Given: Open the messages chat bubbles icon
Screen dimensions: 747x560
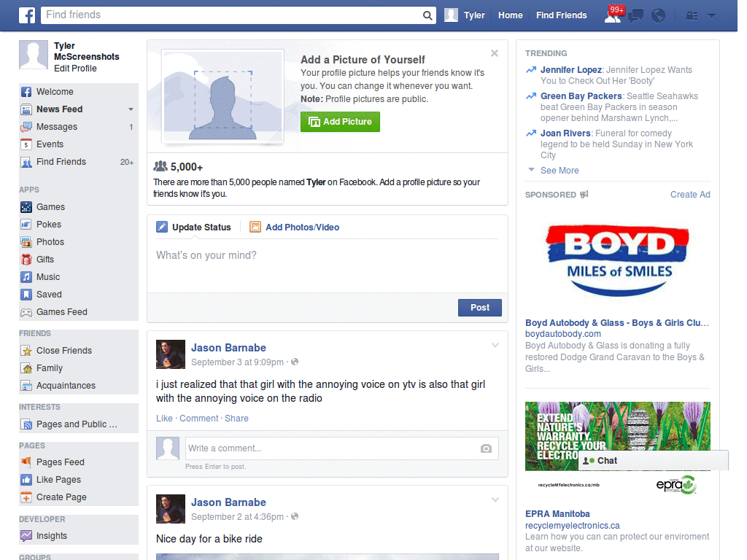Looking at the screenshot, I should click(x=635, y=16).
